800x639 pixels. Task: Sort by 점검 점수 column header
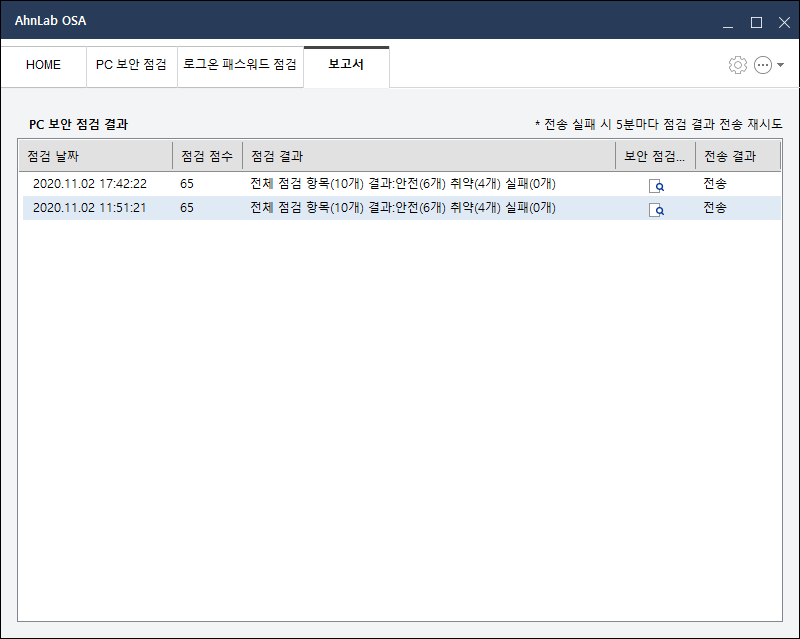[x=208, y=156]
